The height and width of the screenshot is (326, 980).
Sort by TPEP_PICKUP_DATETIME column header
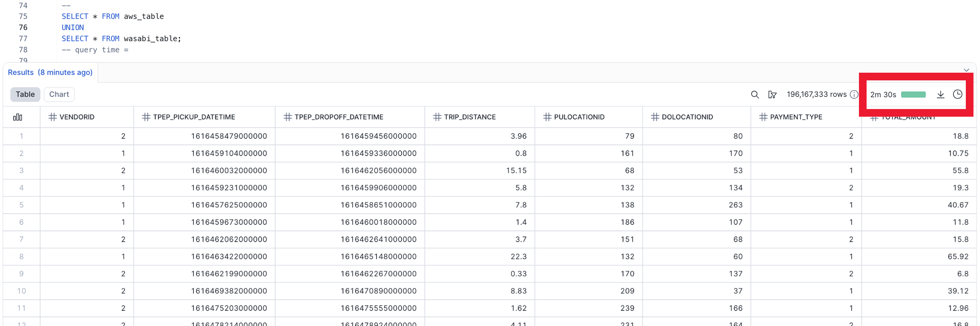click(194, 117)
